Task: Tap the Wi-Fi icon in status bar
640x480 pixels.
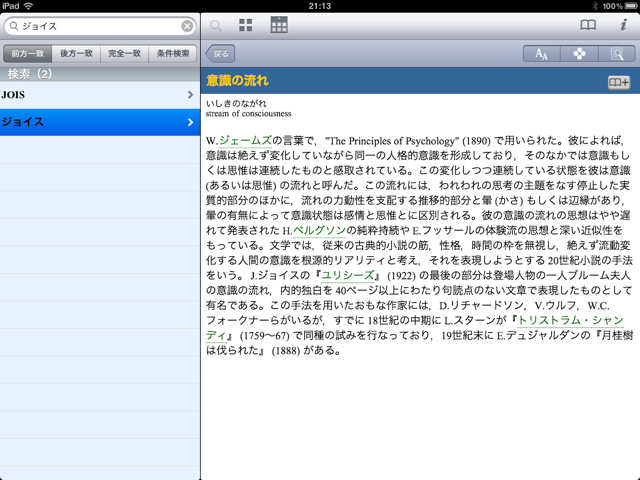Action: click(28, 6)
